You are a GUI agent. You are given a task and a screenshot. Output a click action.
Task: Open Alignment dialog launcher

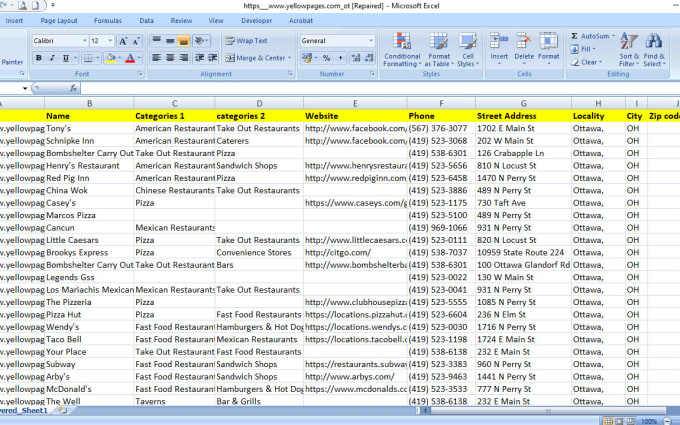(x=290, y=74)
